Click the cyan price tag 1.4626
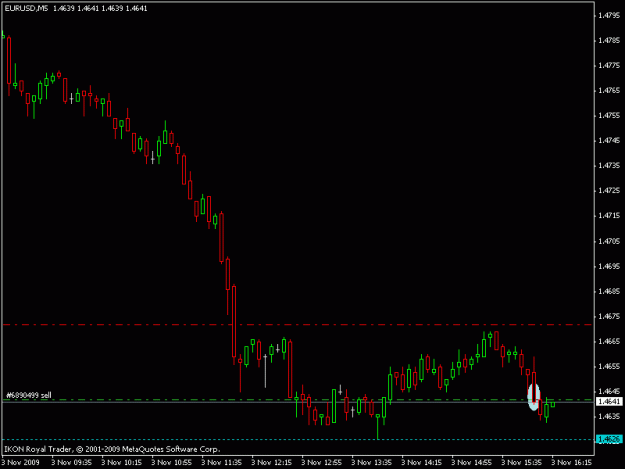Image resolution: width=625 pixels, height=469 pixels. pos(609,440)
